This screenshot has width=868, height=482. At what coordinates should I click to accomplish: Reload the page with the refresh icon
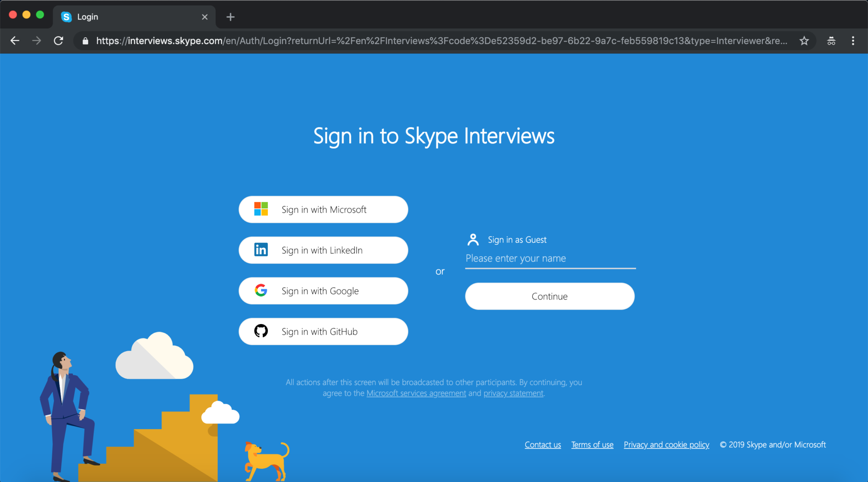[x=58, y=41]
